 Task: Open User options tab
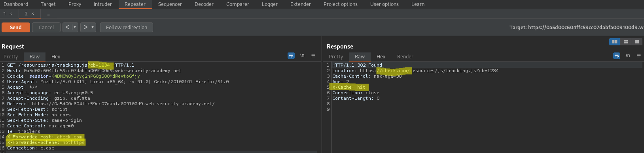(x=385, y=4)
